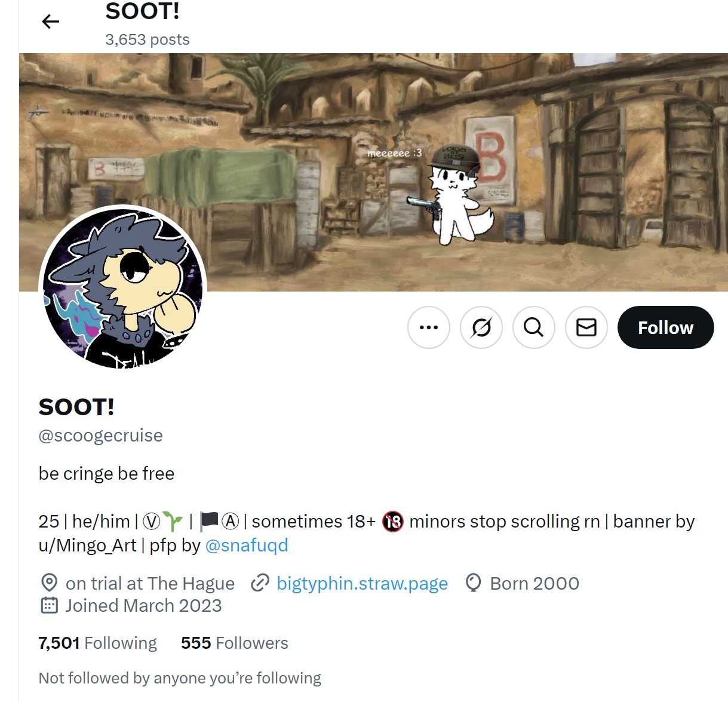The image size is (728, 702).
Task: Click the calendar icon beside Joined date
Action: [x=49, y=605]
